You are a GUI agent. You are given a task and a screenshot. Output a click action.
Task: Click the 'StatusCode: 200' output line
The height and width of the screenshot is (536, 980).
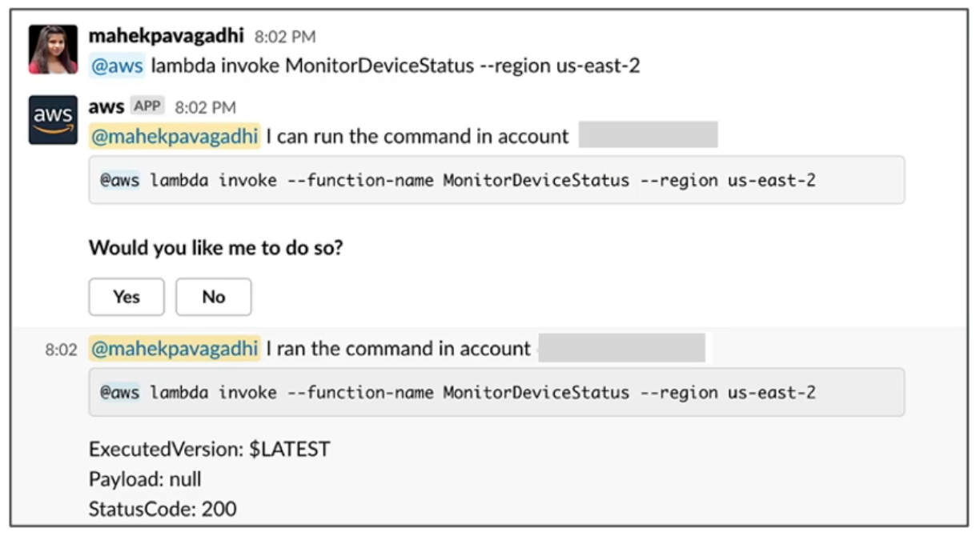tap(163, 508)
